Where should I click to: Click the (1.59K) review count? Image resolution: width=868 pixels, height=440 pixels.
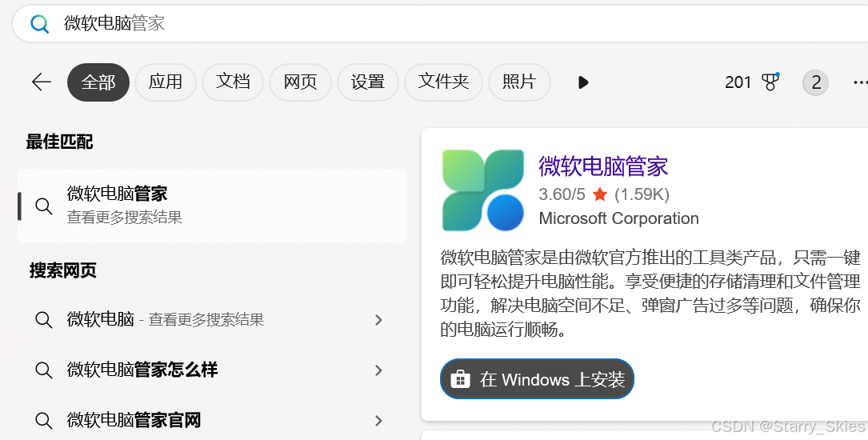pyautogui.click(x=642, y=194)
